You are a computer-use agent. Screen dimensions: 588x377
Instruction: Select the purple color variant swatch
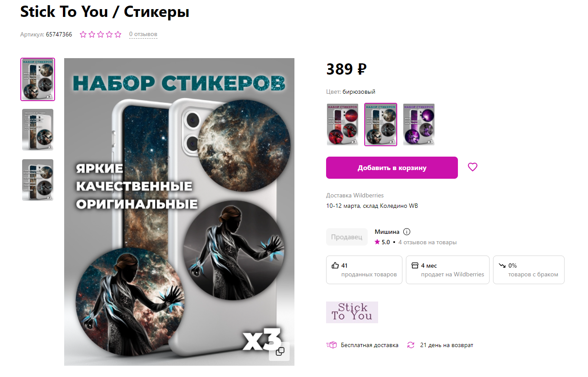point(419,125)
